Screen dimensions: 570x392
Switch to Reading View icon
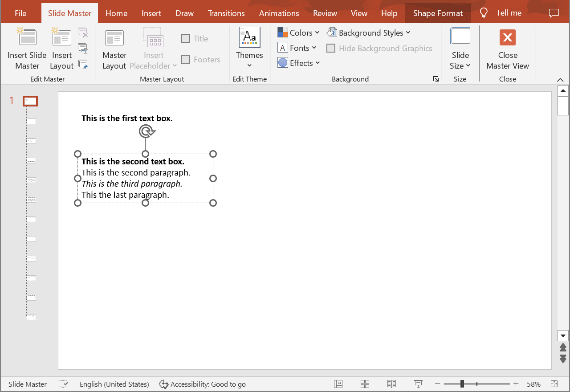pyautogui.click(x=392, y=384)
